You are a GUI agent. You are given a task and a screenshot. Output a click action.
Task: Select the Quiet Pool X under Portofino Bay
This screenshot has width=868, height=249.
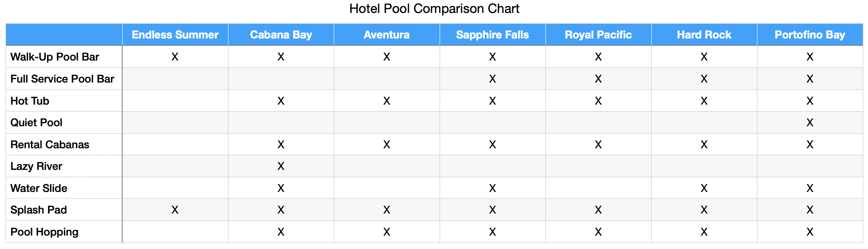pos(810,122)
